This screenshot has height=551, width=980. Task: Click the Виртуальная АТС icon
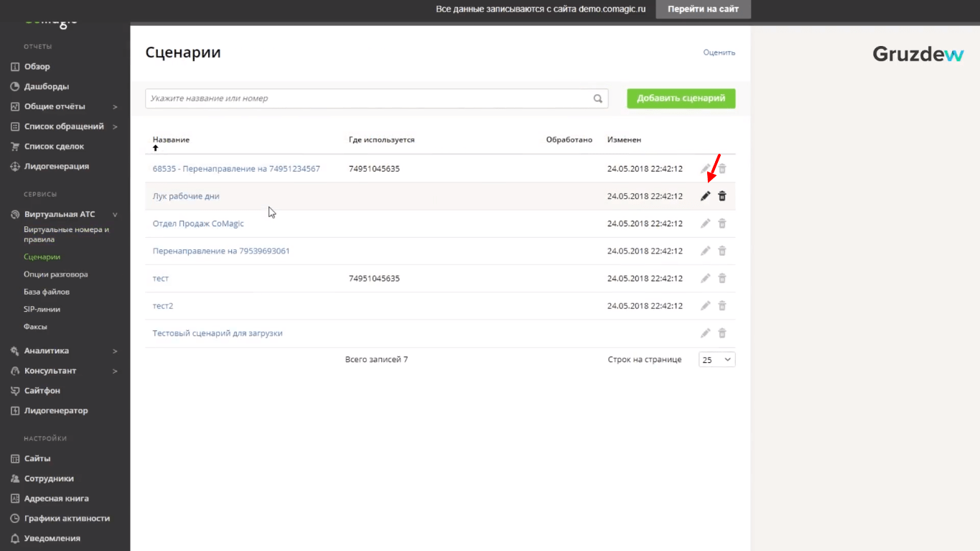click(x=15, y=215)
